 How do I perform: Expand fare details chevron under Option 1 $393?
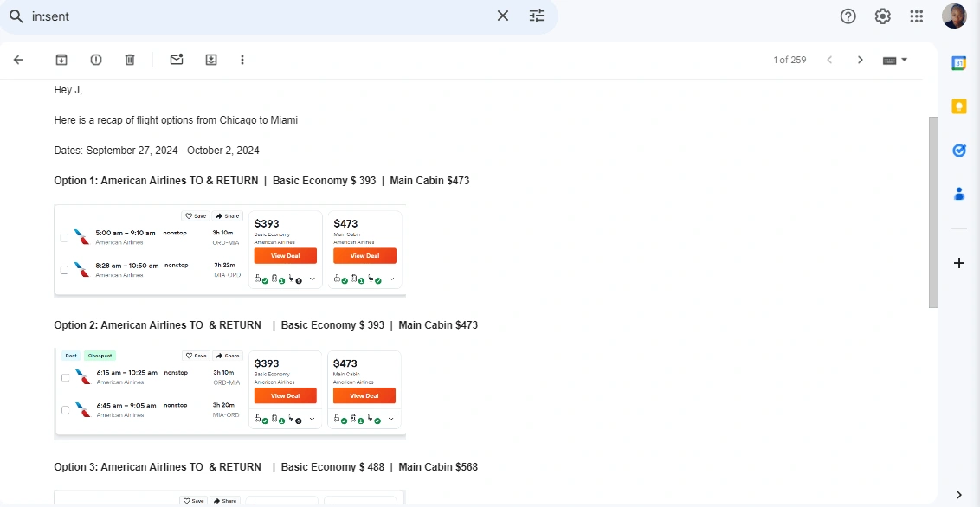click(313, 279)
